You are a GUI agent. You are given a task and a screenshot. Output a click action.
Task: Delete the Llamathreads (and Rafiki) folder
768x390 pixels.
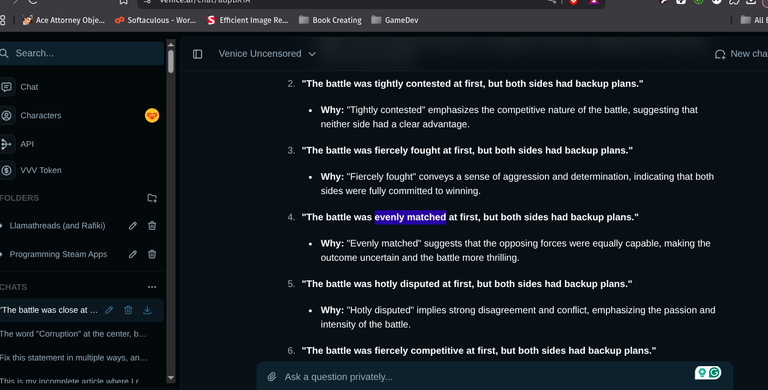pos(152,226)
